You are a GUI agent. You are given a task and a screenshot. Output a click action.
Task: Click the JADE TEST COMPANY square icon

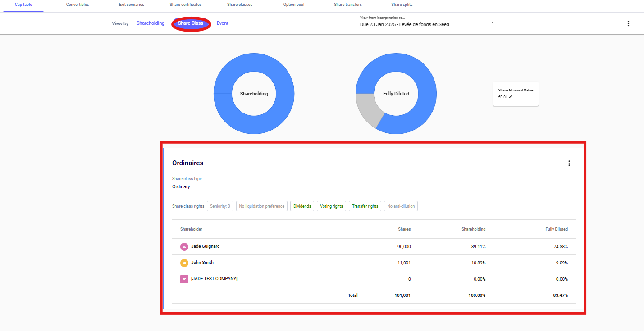pyautogui.click(x=184, y=279)
